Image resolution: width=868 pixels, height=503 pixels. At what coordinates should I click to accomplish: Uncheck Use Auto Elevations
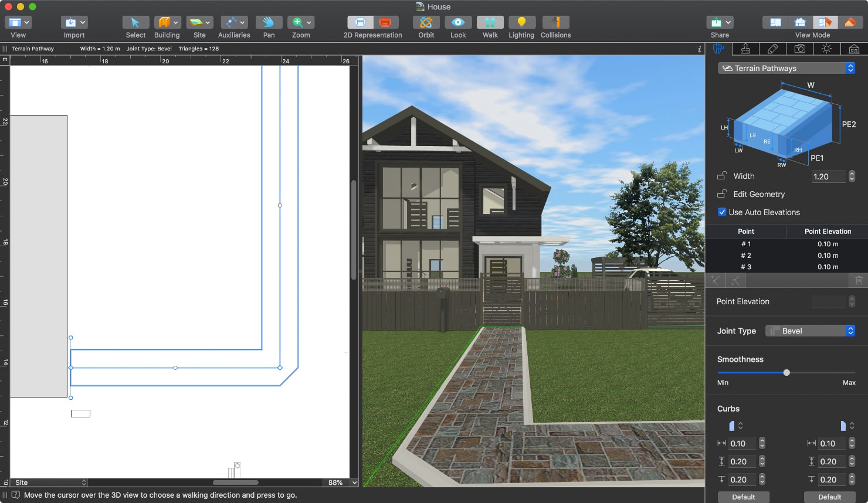[x=722, y=212]
